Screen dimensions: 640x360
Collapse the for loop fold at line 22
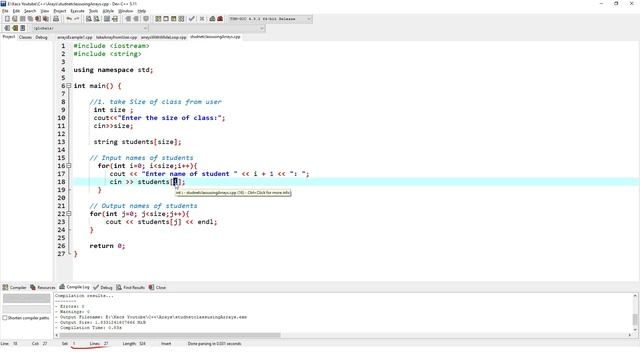click(x=69, y=214)
